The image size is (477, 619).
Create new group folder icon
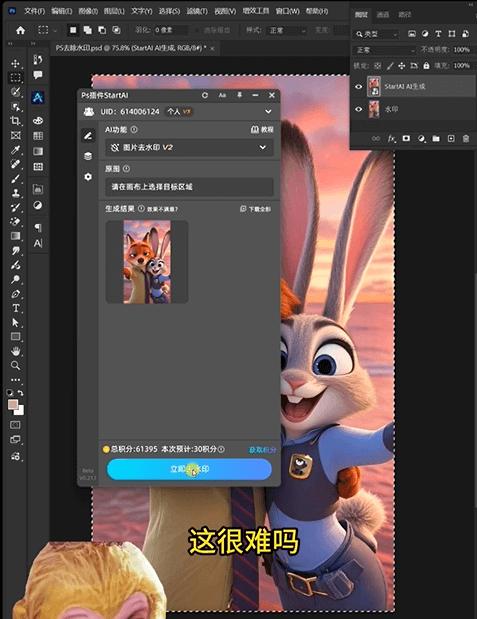pyautogui.click(x=436, y=138)
